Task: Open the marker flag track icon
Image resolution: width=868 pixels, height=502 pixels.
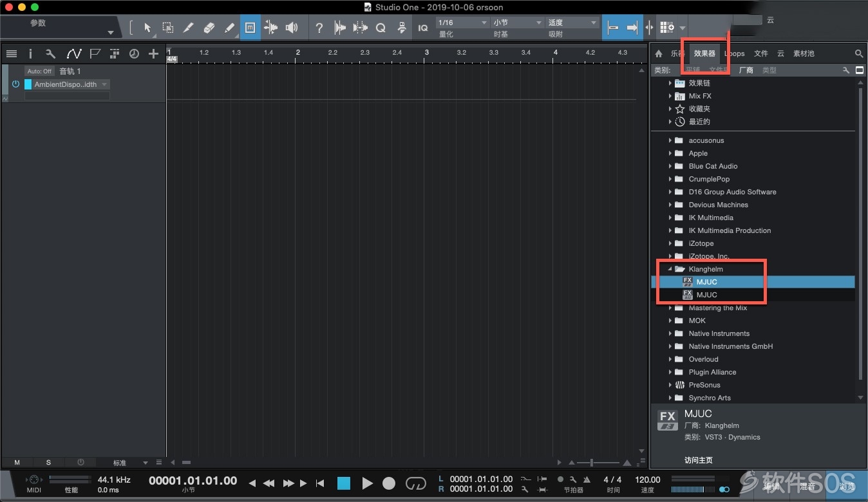Action: pos(95,53)
